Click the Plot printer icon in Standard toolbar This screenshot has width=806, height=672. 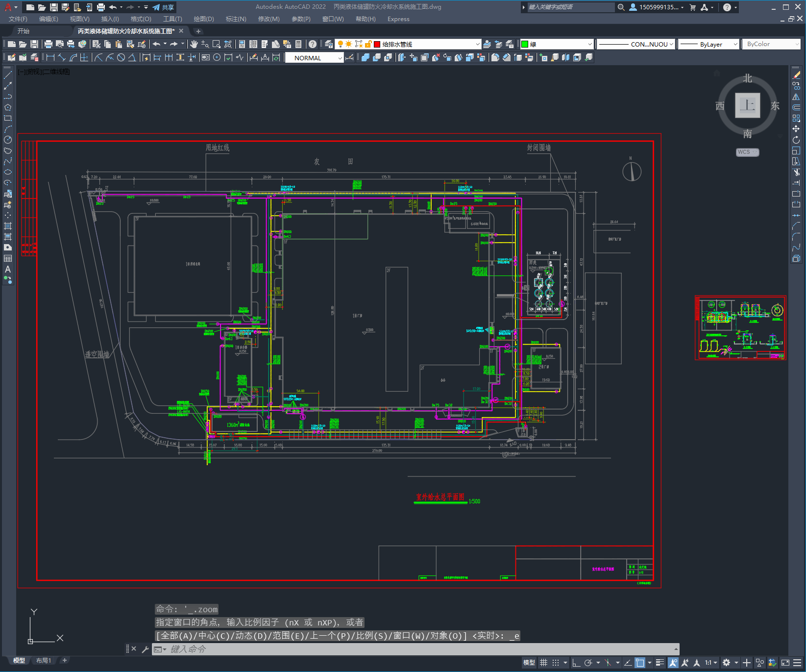click(49, 44)
